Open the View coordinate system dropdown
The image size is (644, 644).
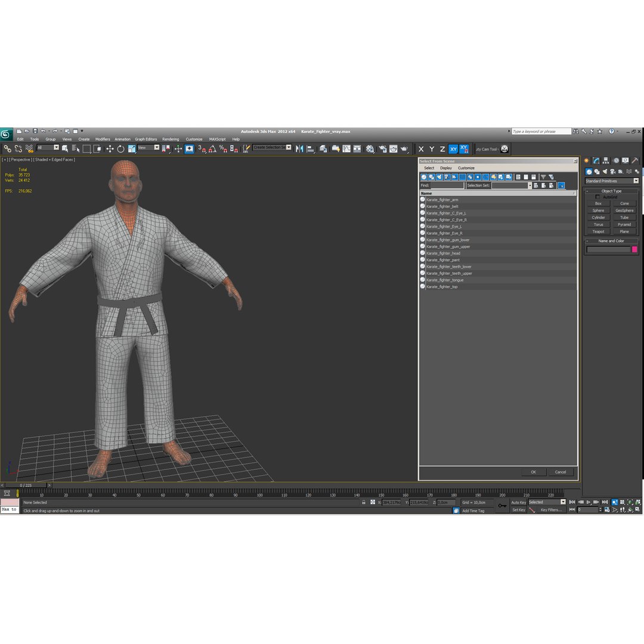tap(148, 147)
